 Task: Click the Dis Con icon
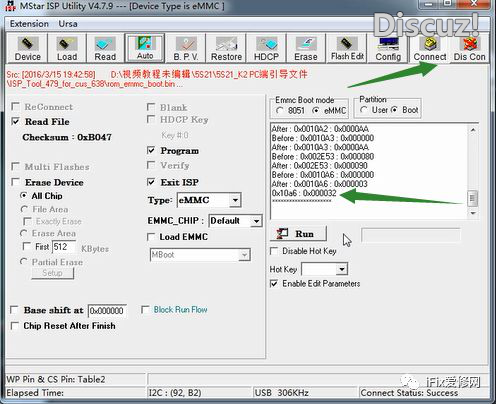469,48
